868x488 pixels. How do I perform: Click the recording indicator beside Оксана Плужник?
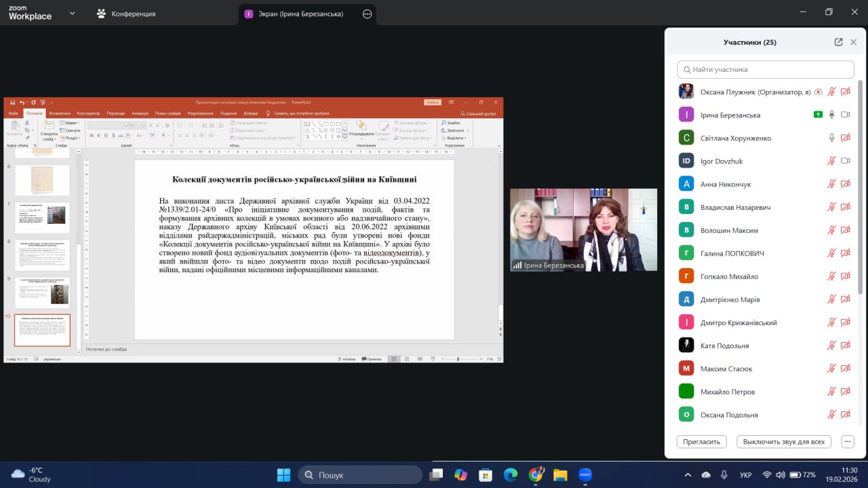(x=818, y=92)
